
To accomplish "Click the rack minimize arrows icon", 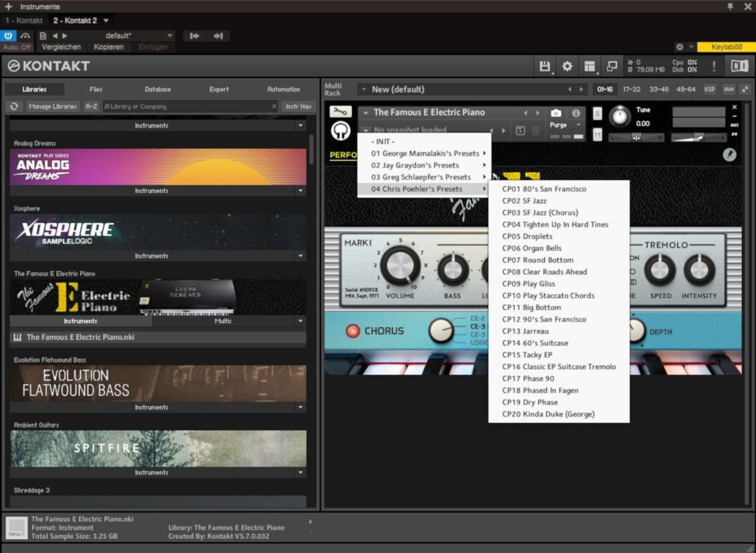I will 745,89.
